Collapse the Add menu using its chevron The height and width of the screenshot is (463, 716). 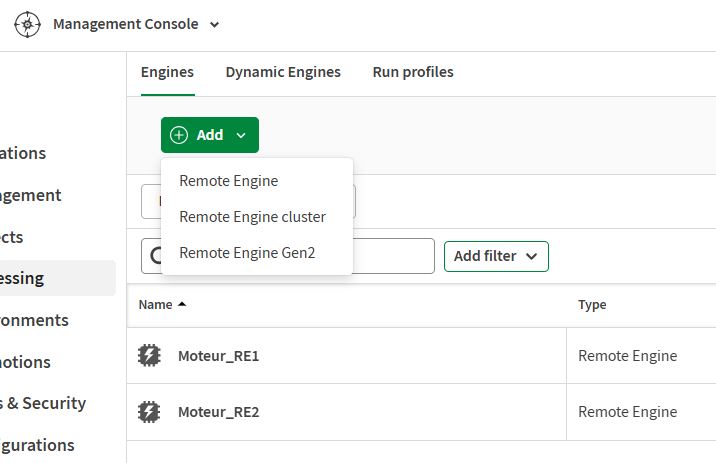[x=241, y=135]
